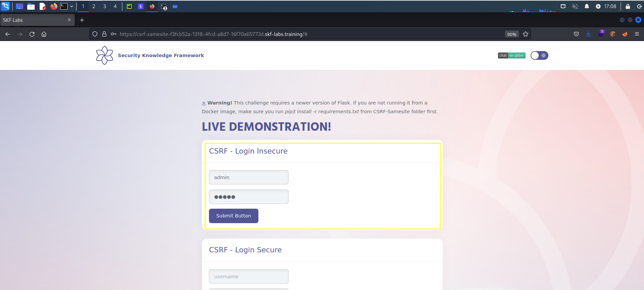644x290 pixels.
Task: Open tracking protection shield panel
Action: (95, 34)
